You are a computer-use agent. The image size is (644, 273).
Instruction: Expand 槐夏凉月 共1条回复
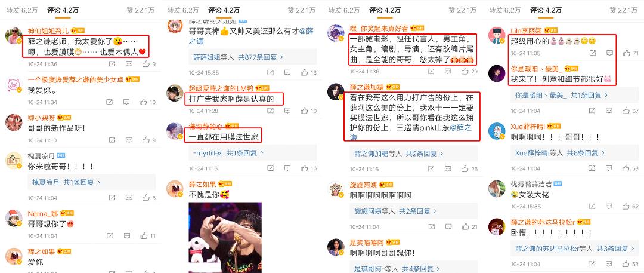(x=66, y=182)
